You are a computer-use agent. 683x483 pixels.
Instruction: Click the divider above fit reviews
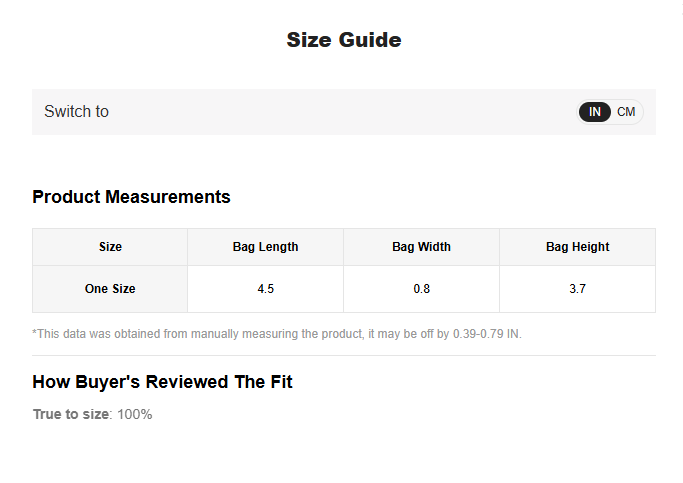click(x=344, y=355)
